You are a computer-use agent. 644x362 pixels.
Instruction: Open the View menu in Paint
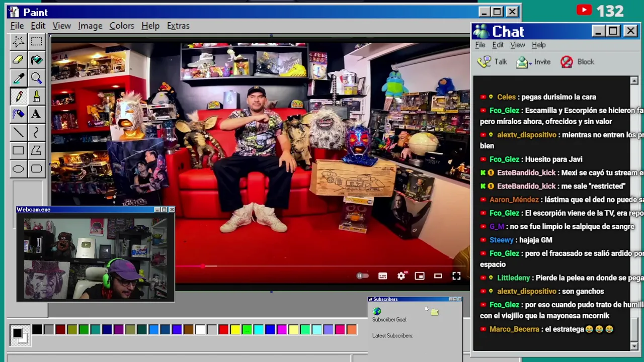click(x=61, y=26)
